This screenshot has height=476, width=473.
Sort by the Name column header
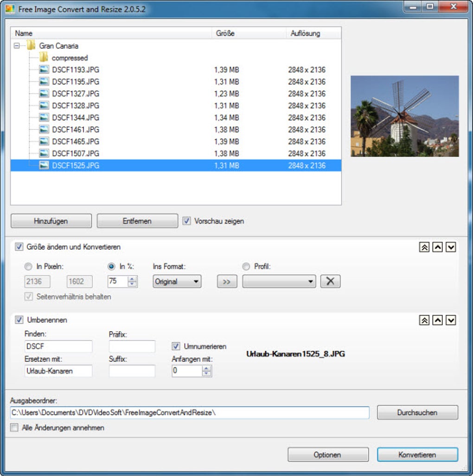click(x=111, y=33)
